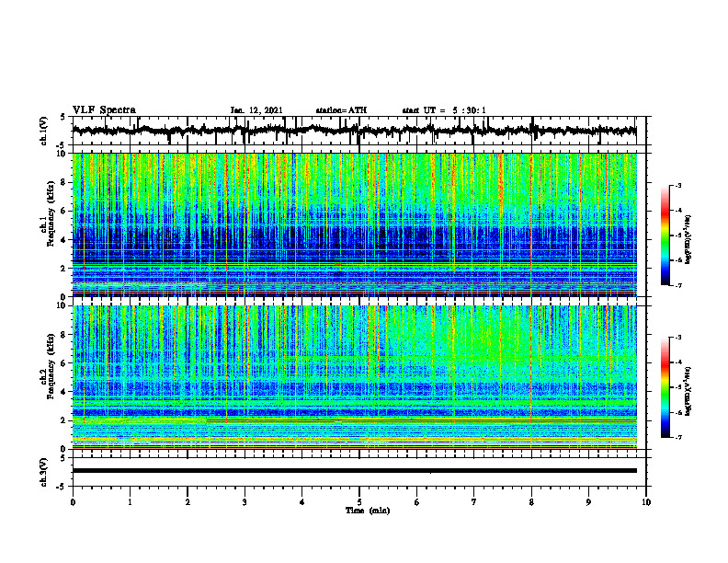Click the "-7" label on ch.2 colorbar
Image resolution: width=728 pixels, height=563 pixels.
678,437
